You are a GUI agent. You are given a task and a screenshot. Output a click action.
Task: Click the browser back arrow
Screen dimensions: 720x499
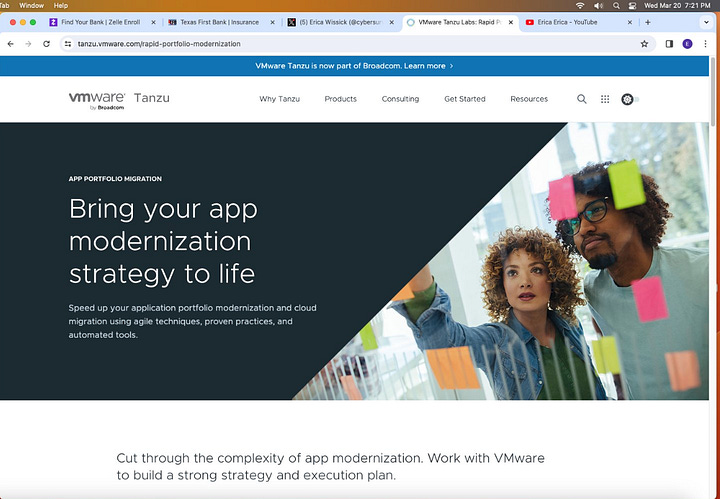pos(11,44)
